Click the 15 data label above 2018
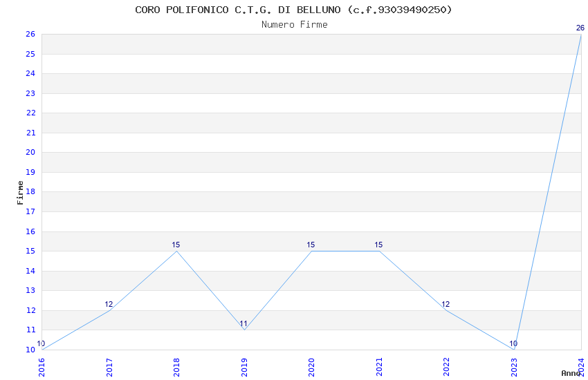588x380 pixels. coord(176,245)
